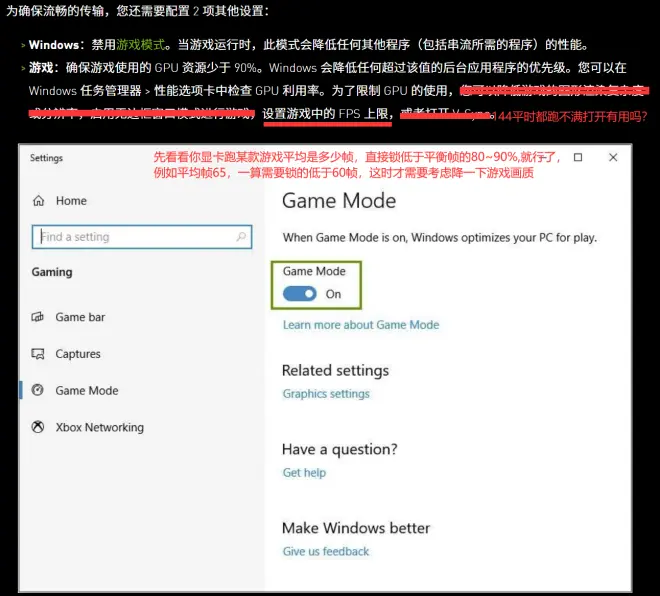Viewport: 660px width, 596px height.
Task: Click the Game Mode gauge icon
Action: [x=37, y=390]
